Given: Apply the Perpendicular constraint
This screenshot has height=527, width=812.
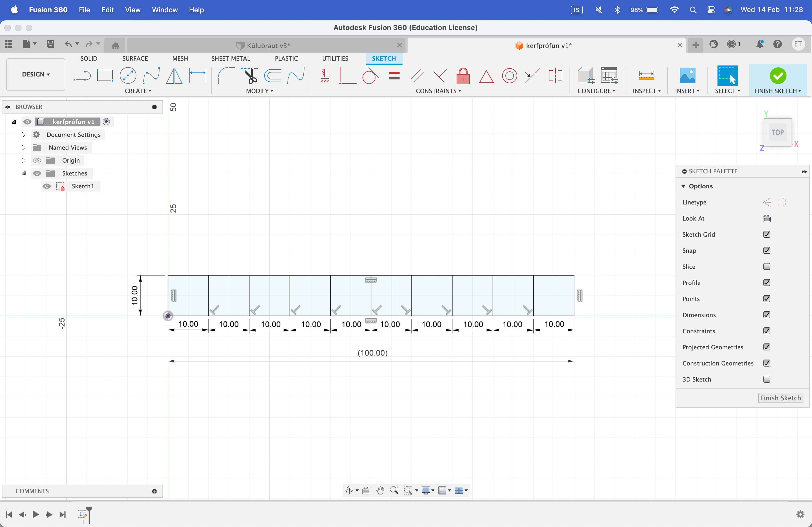Looking at the screenshot, I should pos(440,76).
